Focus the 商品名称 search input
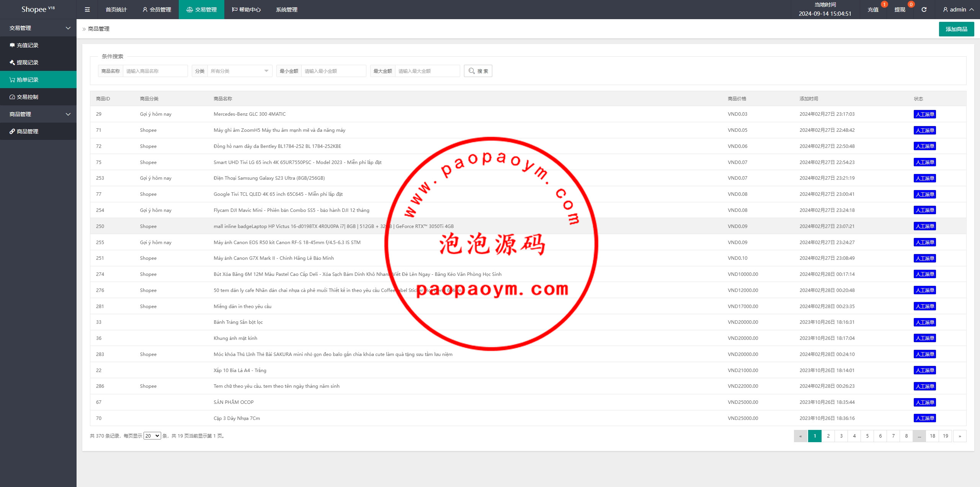Viewport: 980px width, 487px height. [155, 71]
